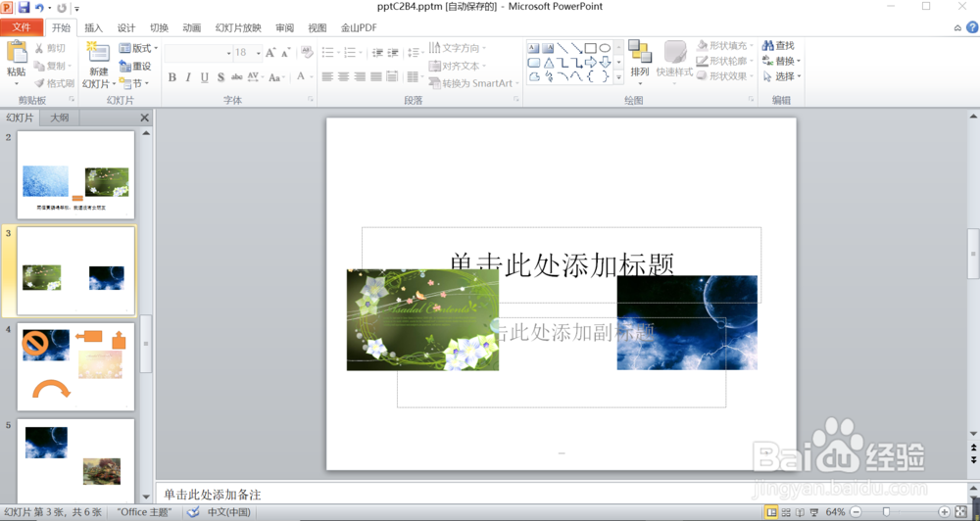Increase font size with the large A icon

tap(270, 53)
